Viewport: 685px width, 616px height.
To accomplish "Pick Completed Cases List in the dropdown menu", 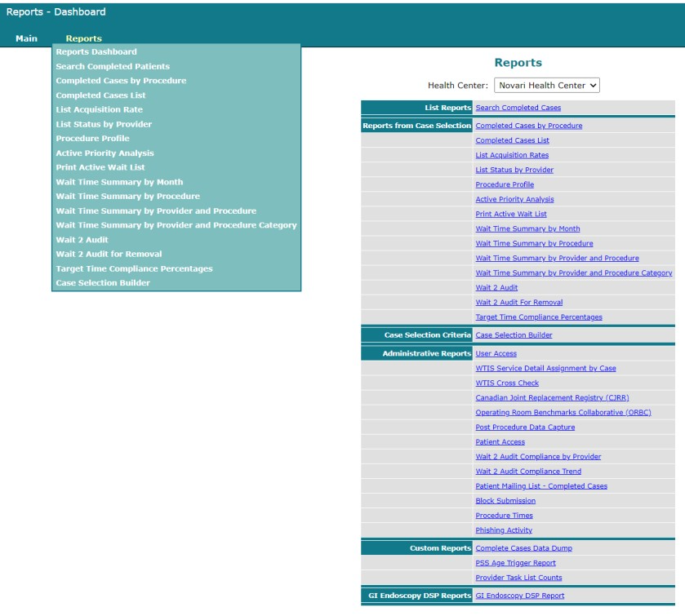I will coord(100,95).
